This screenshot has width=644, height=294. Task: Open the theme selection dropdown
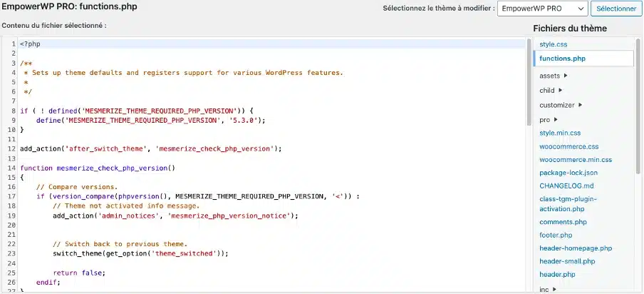[x=543, y=9]
